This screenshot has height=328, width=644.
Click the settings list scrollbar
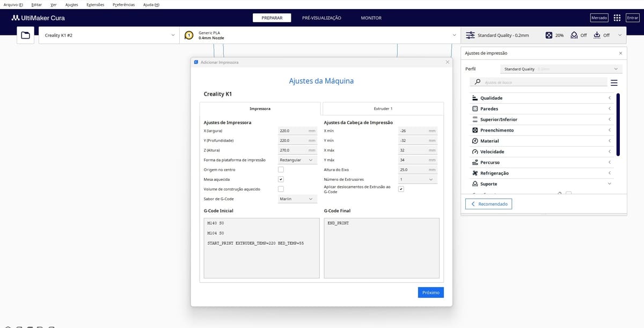point(618,125)
